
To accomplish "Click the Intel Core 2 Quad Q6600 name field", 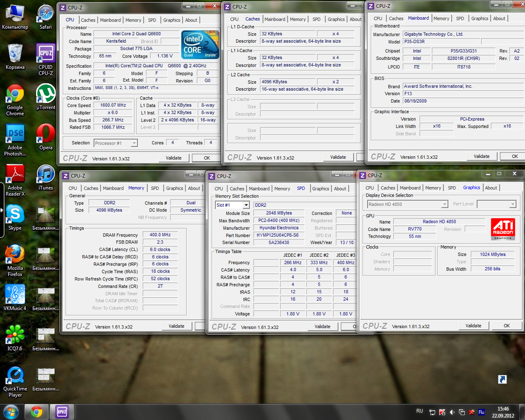I will coord(137,34).
